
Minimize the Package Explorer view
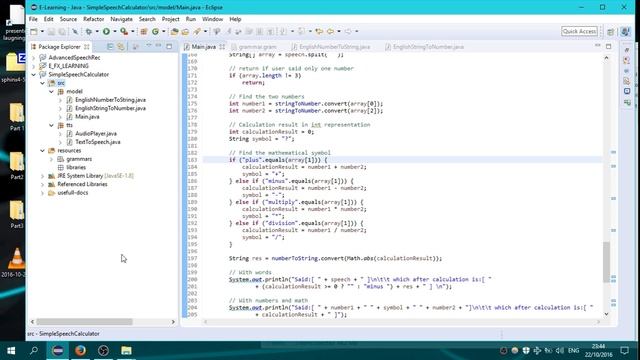point(159,46)
